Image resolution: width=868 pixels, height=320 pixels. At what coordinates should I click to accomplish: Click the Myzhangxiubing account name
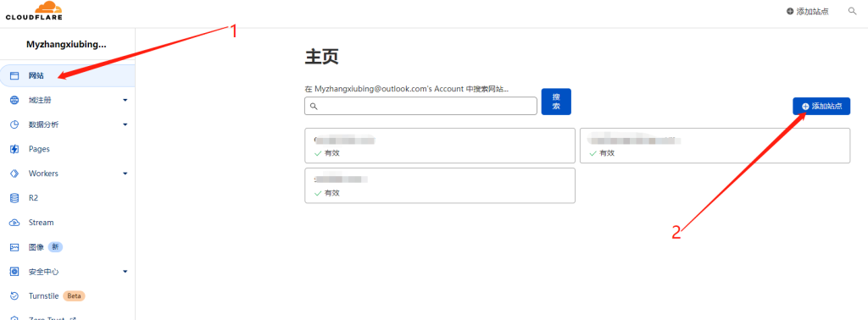66,45
